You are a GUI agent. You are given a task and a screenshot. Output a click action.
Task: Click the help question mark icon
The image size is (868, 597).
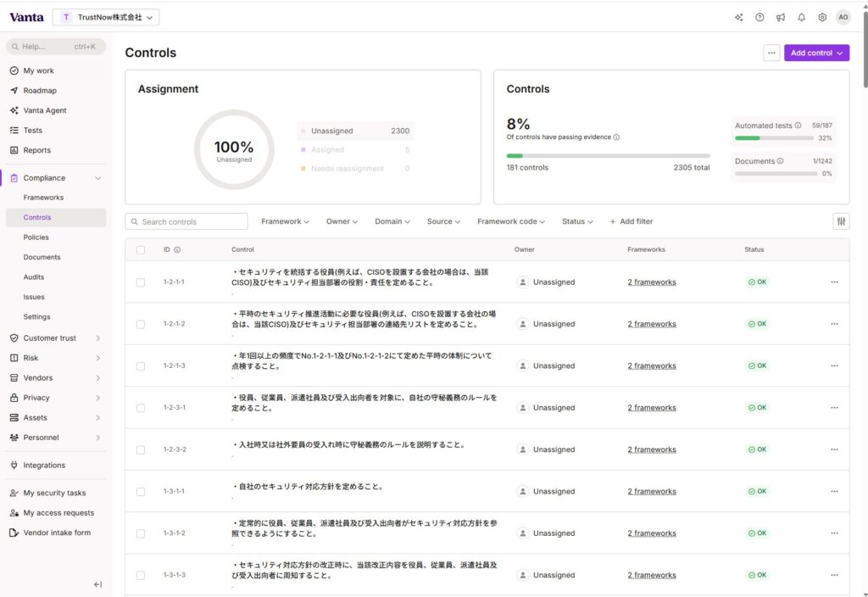pyautogui.click(x=759, y=17)
